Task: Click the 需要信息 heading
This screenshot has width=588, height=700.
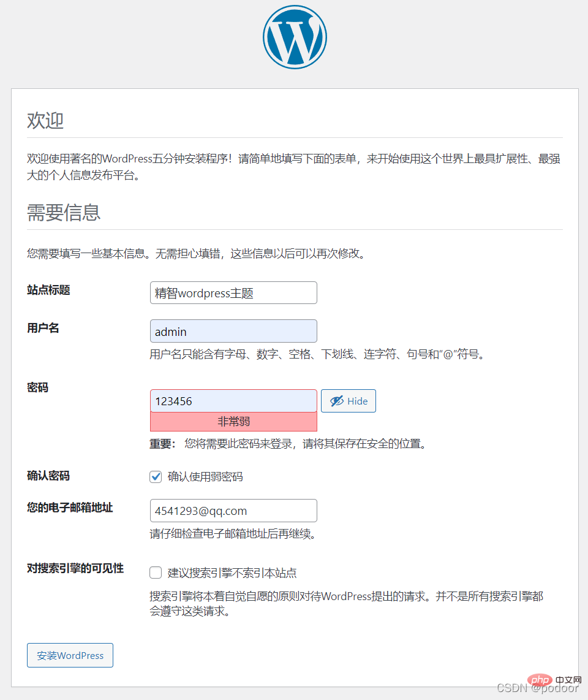Action: pos(64,212)
